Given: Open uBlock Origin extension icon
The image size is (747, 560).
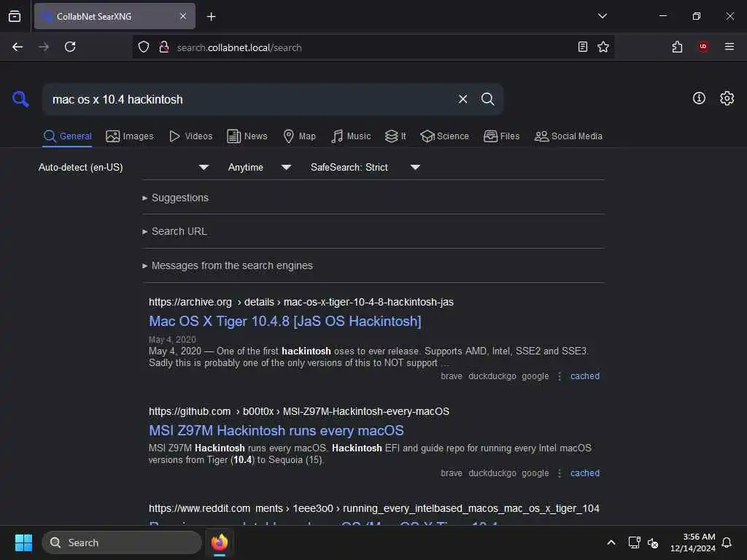Looking at the screenshot, I should coord(703,47).
